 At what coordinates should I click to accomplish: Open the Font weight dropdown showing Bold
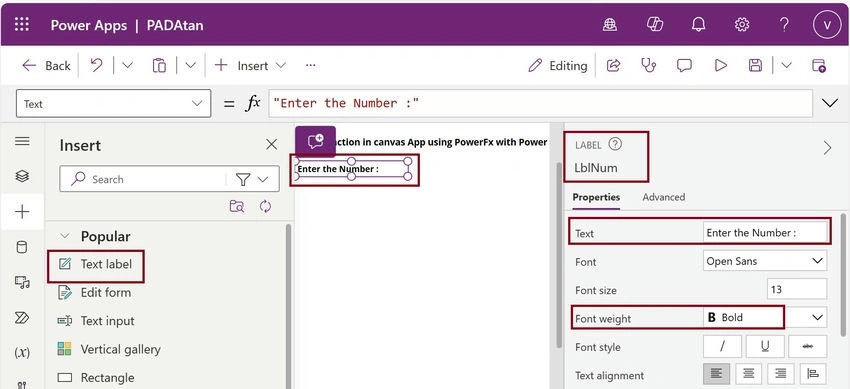coord(765,317)
